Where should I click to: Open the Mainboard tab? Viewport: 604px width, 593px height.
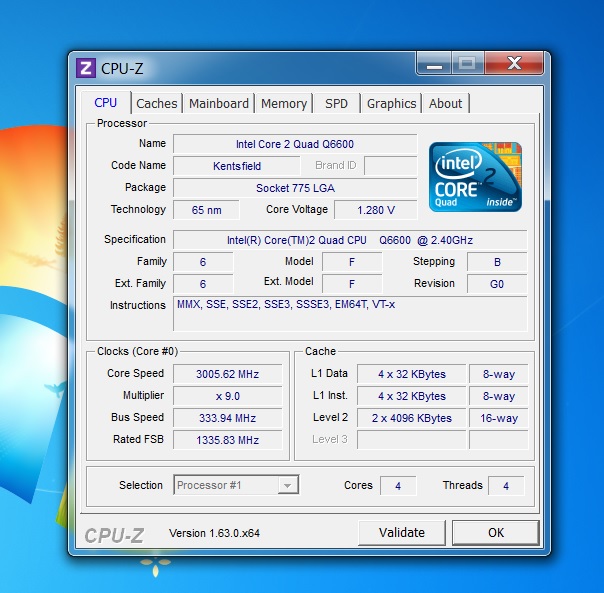(219, 103)
